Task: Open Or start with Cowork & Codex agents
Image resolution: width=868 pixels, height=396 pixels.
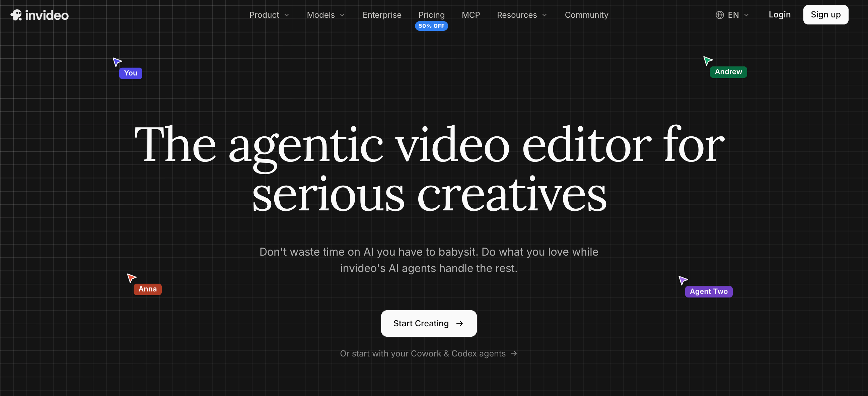Action: pos(429,353)
